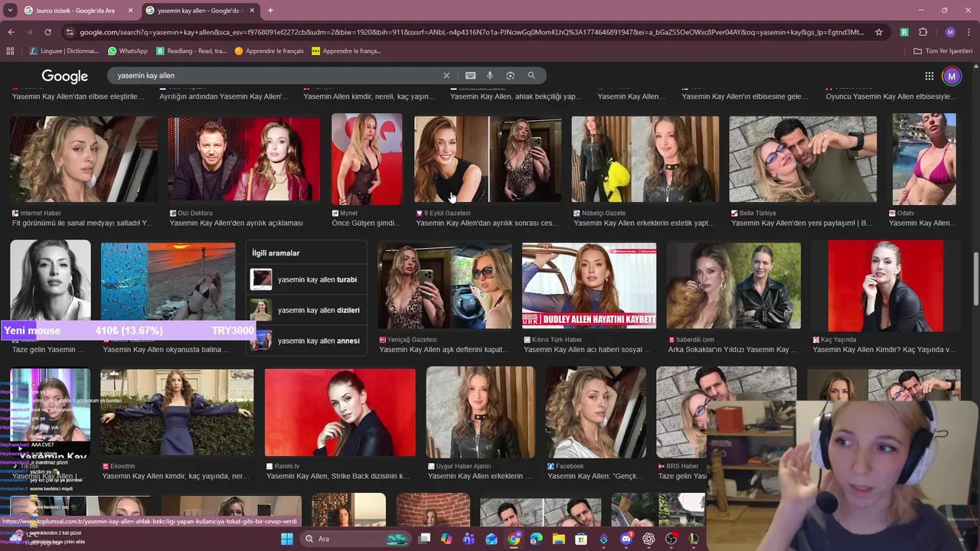Search by image with the Google Lens icon
The height and width of the screenshot is (551, 980).
pyautogui.click(x=510, y=76)
